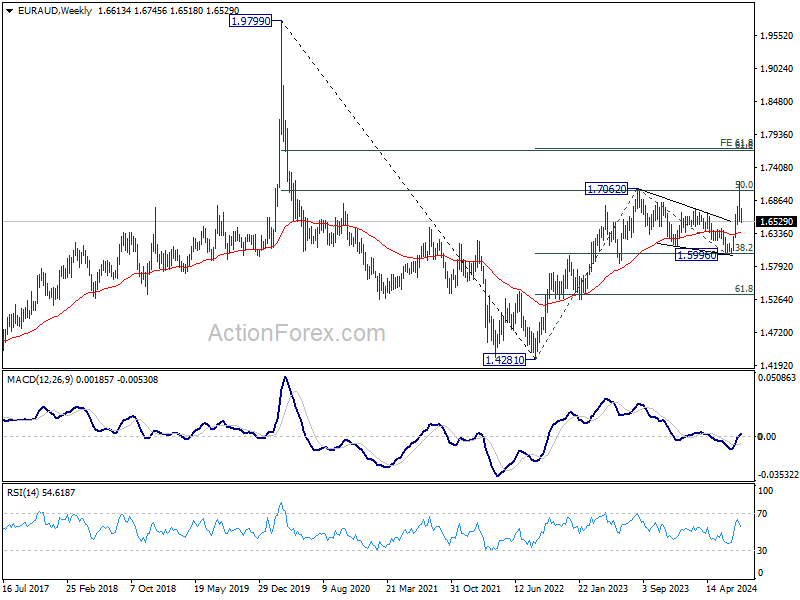
Task: Open the chart dropdown triangle beside EURAUD
Action: (10, 11)
